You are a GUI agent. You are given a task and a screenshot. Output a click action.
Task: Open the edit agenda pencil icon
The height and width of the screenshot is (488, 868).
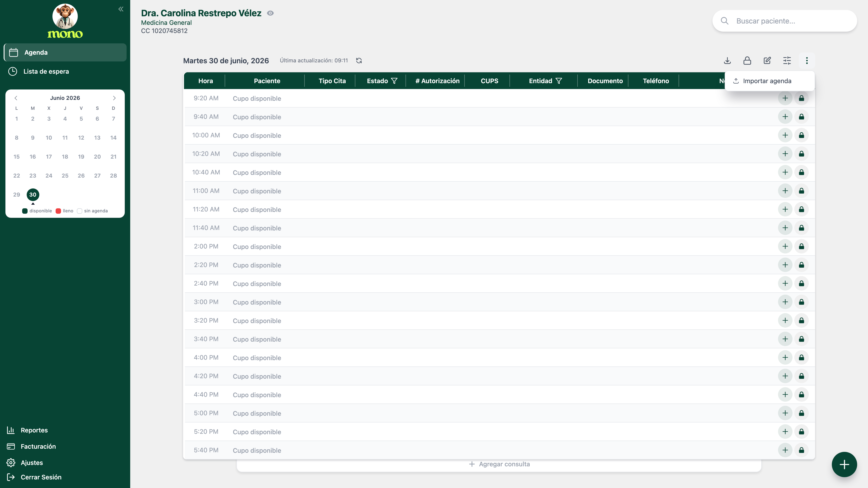(767, 61)
